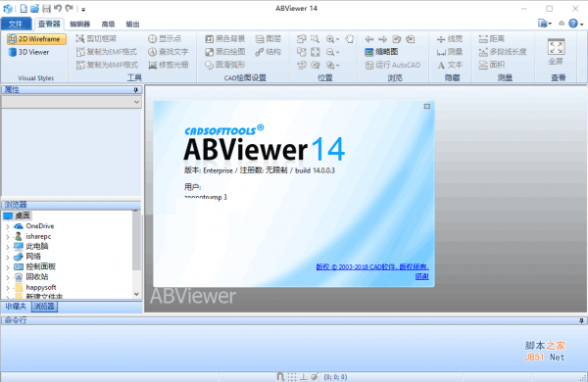Click the copyright link in About dialog

coord(372,266)
